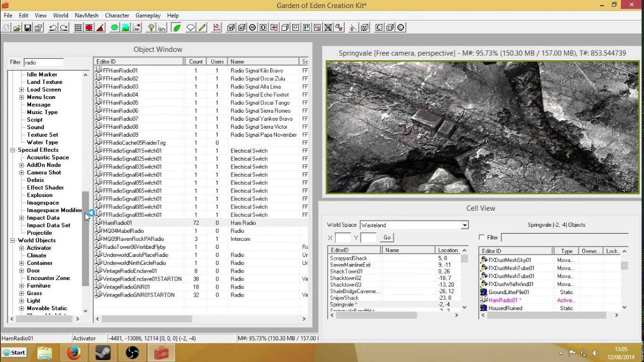
Task: Click the Open file toolbar icon
Action: click(17, 28)
